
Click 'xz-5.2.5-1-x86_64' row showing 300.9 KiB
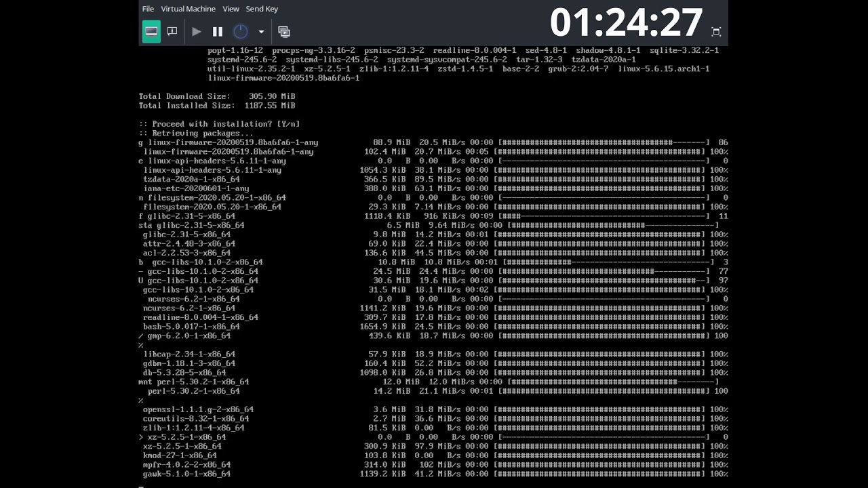[x=435, y=446]
